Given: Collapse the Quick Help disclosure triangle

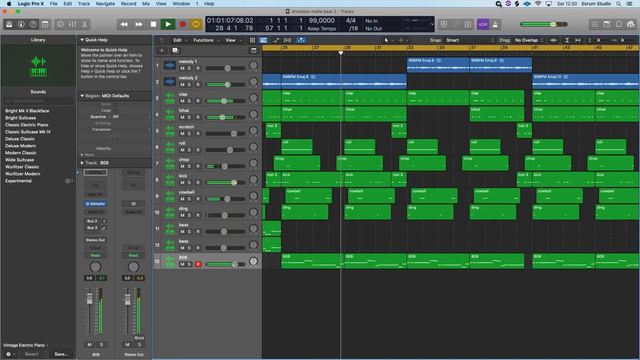Looking at the screenshot, I should (x=82, y=40).
